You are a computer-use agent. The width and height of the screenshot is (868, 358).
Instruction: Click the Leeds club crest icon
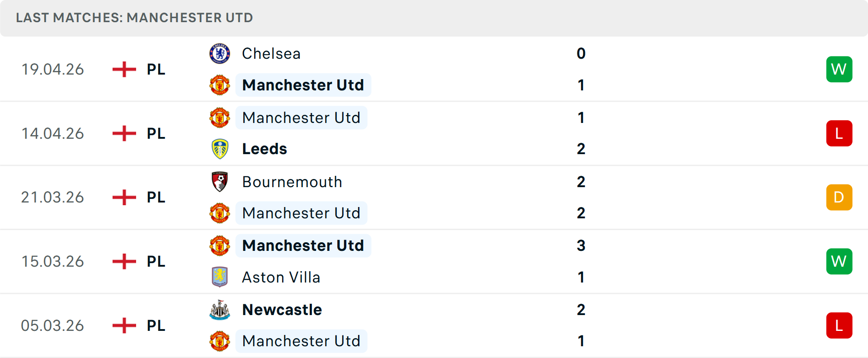click(220, 149)
